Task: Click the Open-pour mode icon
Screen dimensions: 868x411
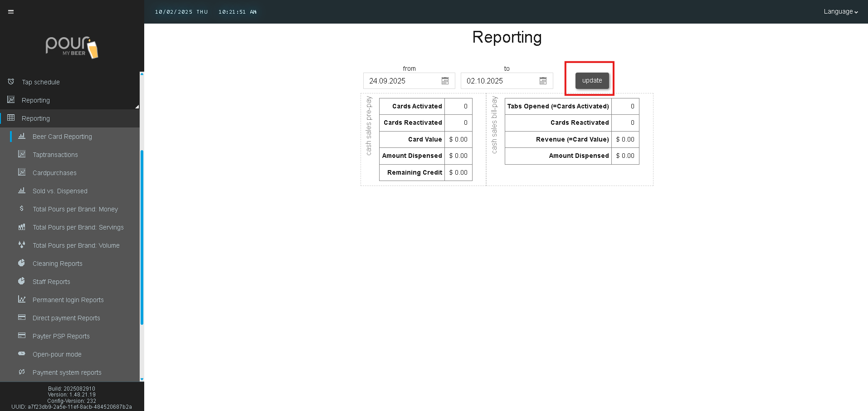Action: coord(22,354)
